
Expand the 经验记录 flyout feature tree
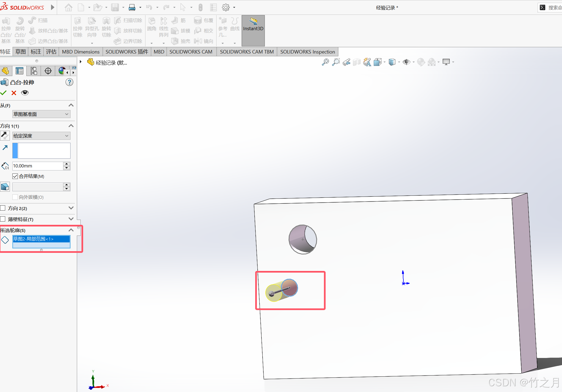point(81,62)
